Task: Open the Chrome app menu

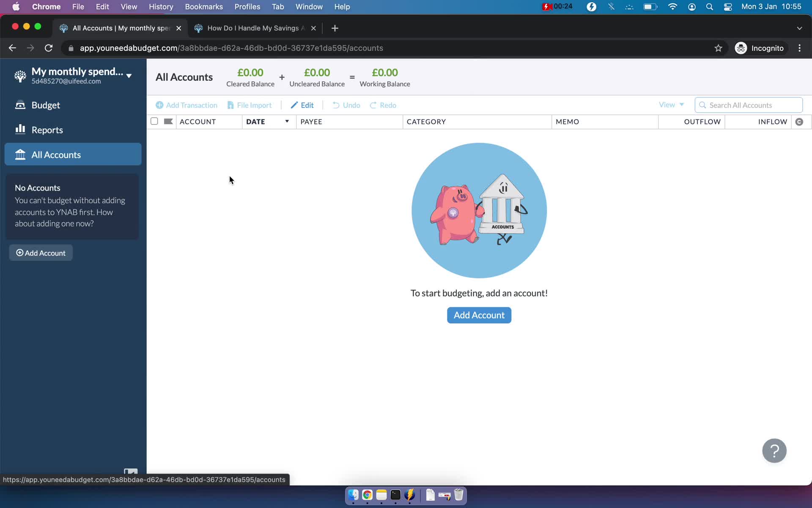Action: [46, 6]
